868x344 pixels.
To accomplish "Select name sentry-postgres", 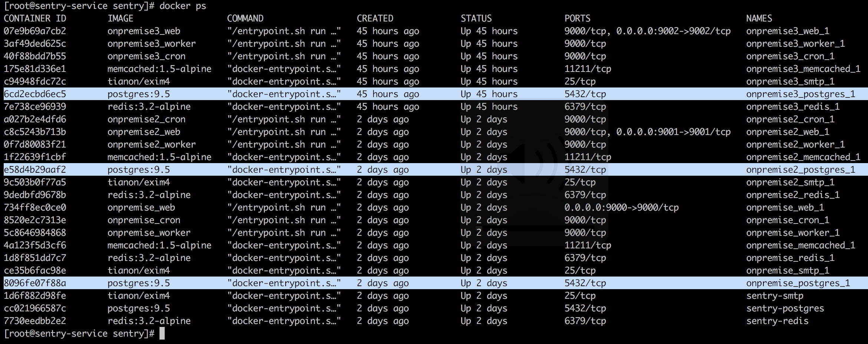I will pyautogui.click(x=785, y=308).
